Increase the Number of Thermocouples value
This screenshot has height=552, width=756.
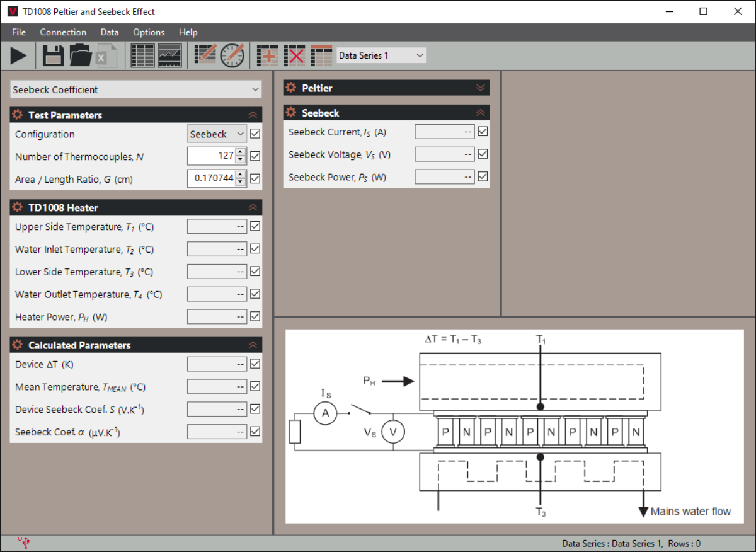240,152
